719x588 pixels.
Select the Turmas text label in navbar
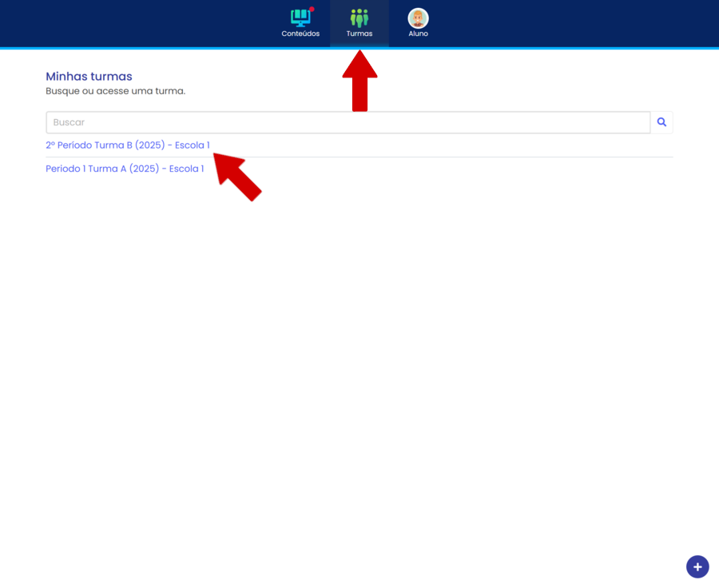point(359,34)
